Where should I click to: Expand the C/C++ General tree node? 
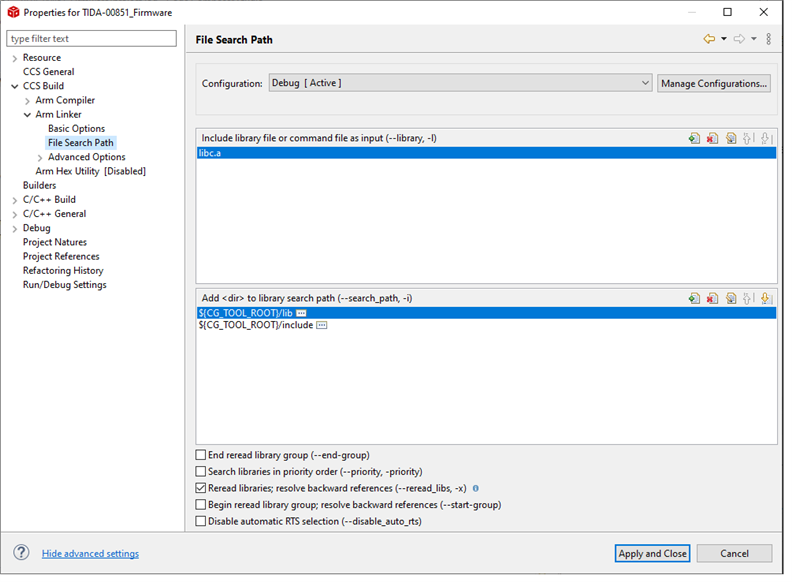[15, 214]
